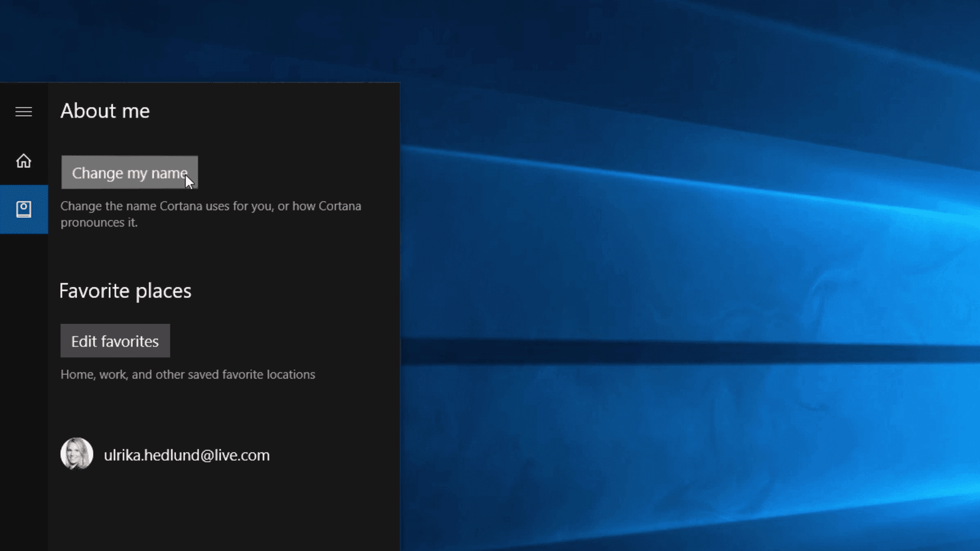Click the About me heading
This screenshot has height=551, width=980.
coord(105,111)
